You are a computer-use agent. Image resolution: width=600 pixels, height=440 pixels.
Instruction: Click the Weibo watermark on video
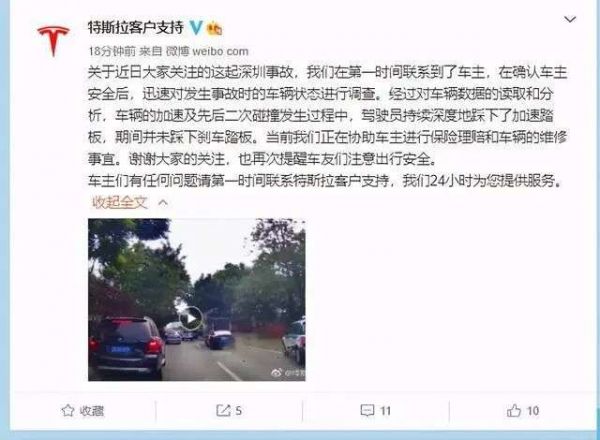pos(288,373)
